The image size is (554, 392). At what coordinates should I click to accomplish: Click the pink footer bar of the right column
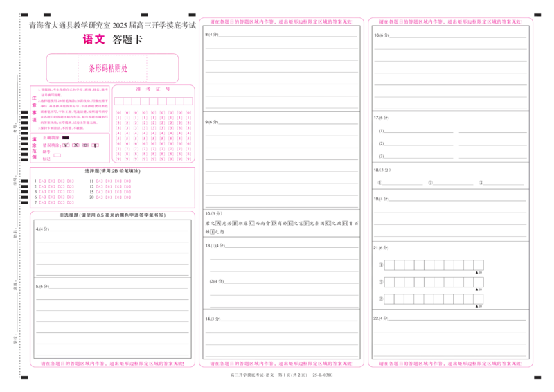(x=452, y=362)
